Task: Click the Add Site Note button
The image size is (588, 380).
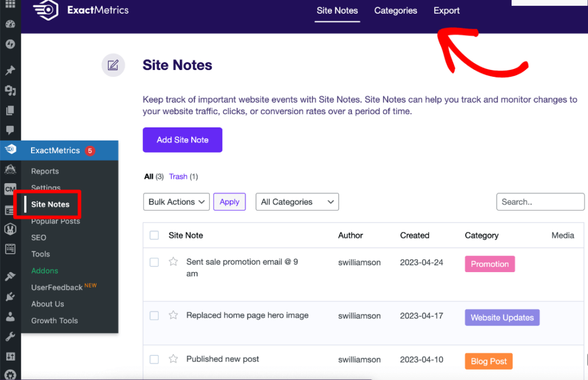Action: (x=182, y=139)
